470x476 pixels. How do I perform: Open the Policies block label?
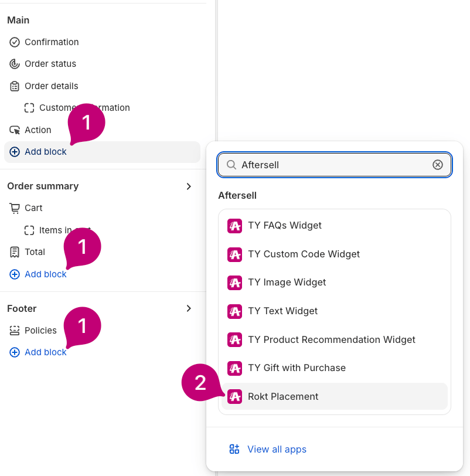40,330
